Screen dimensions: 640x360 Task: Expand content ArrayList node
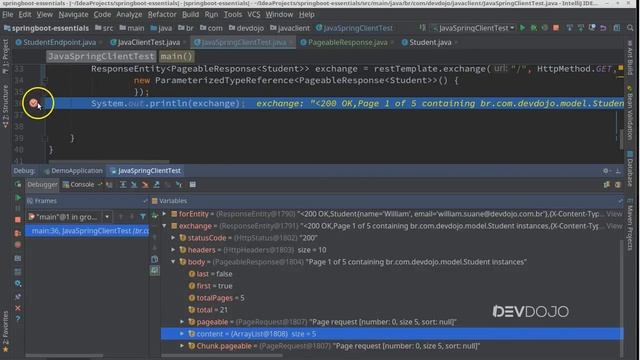pos(182,333)
